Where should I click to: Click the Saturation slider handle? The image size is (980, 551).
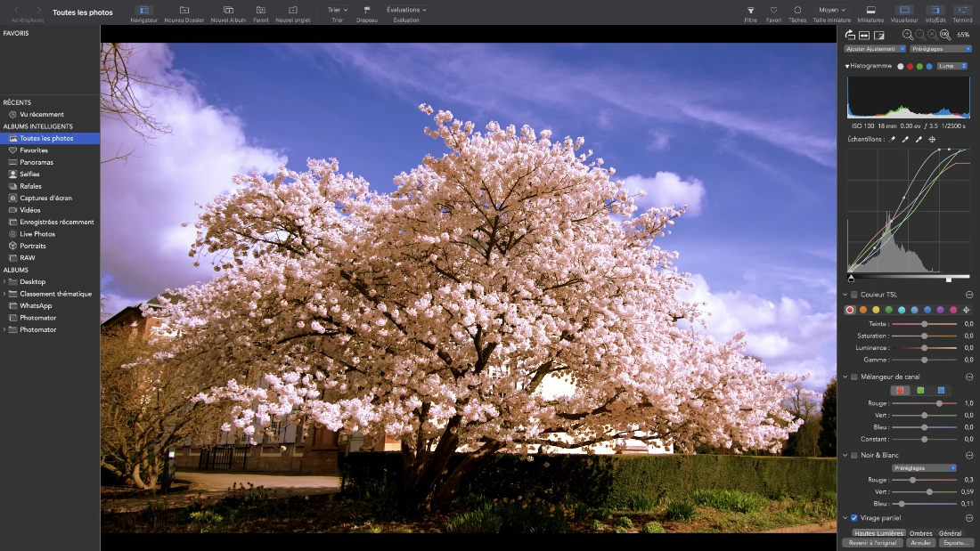pos(925,336)
